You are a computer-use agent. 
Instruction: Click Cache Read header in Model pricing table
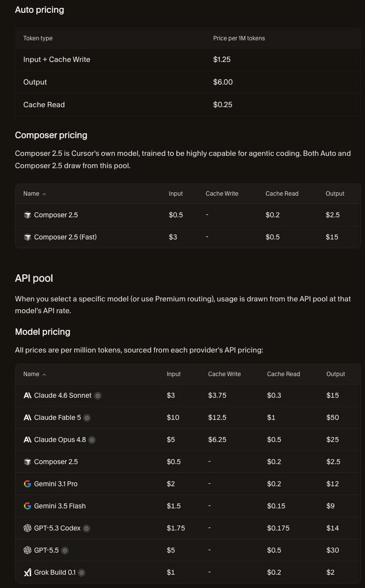click(x=283, y=374)
